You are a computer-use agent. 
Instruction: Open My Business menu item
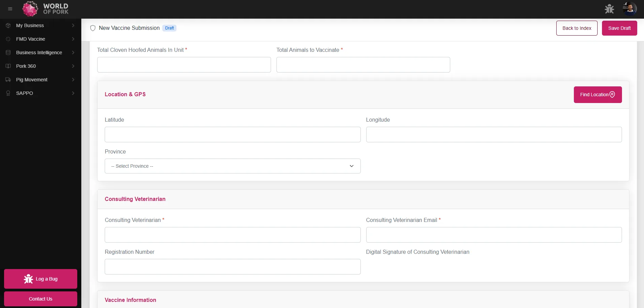pos(41,25)
